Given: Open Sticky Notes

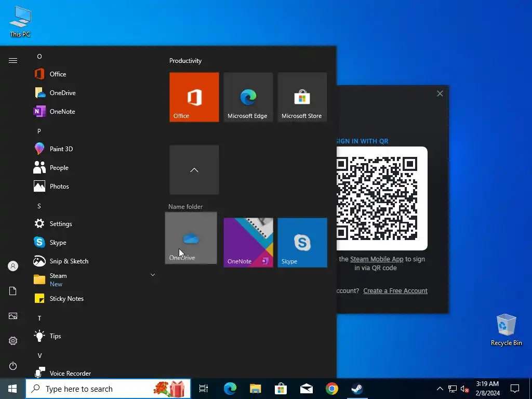Looking at the screenshot, I should [95, 299].
